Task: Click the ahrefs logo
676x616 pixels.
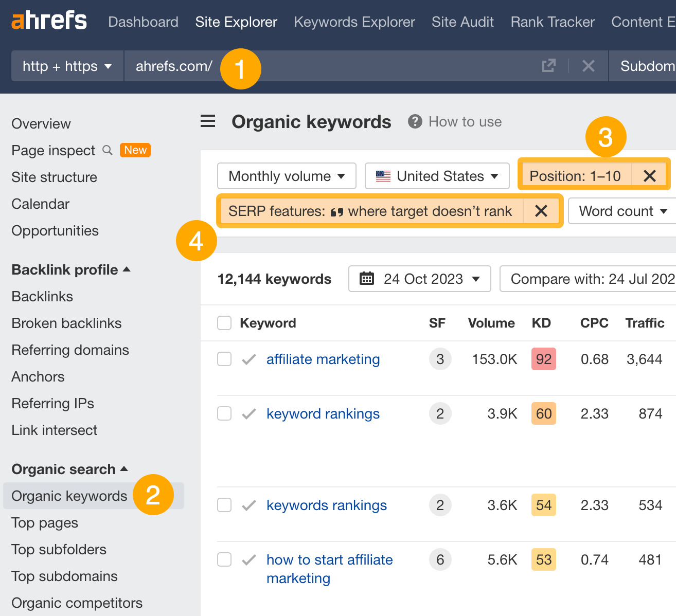Action: coord(49,20)
